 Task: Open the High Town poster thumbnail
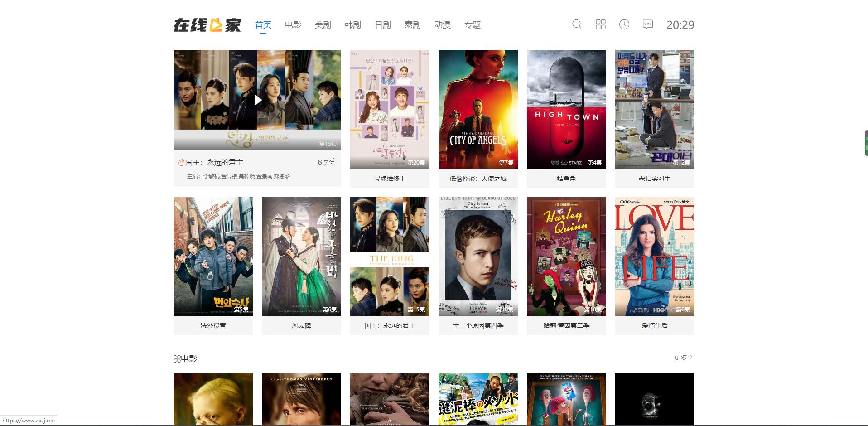point(566,109)
